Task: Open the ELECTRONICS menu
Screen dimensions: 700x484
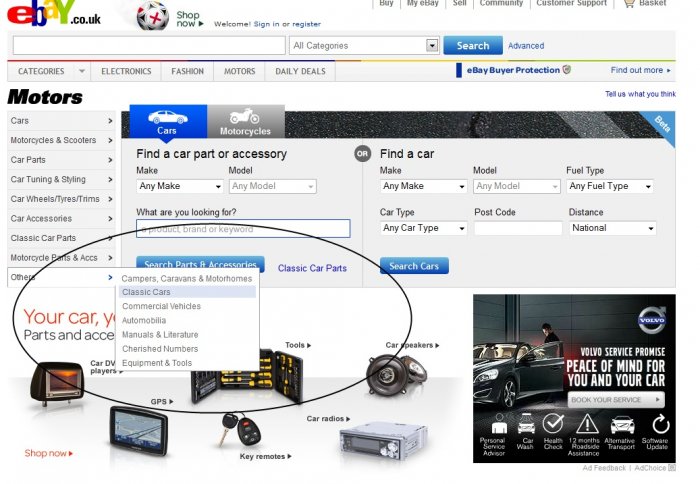Action: tap(126, 71)
